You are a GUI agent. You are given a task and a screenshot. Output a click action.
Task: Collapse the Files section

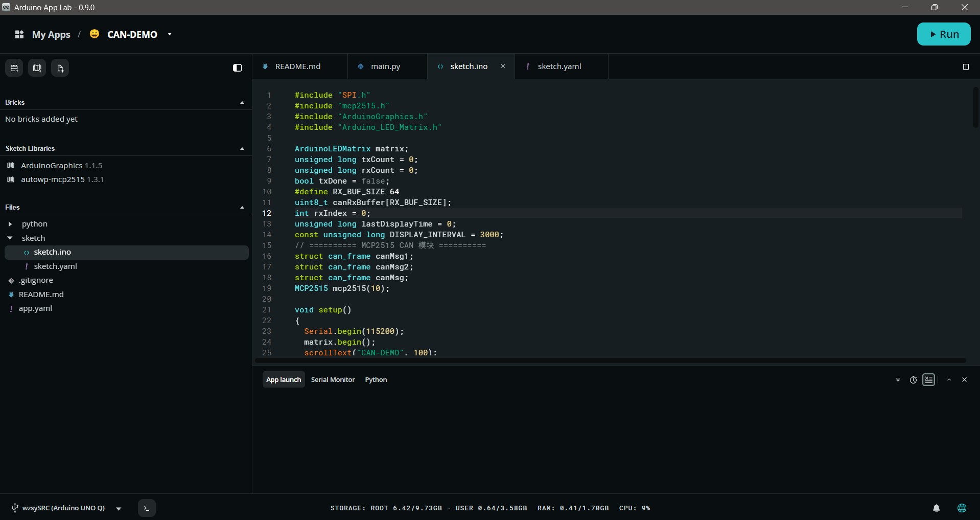pyautogui.click(x=242, y=208)
